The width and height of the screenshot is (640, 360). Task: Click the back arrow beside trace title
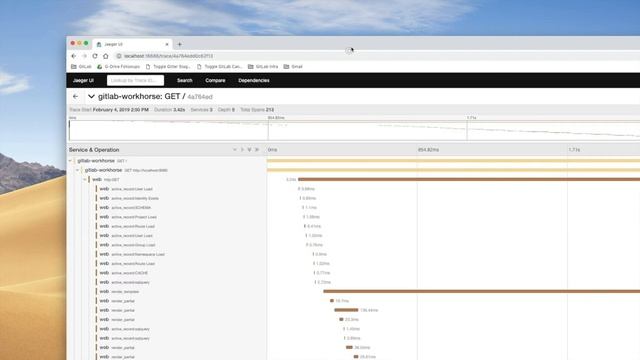tap(76, 97)
